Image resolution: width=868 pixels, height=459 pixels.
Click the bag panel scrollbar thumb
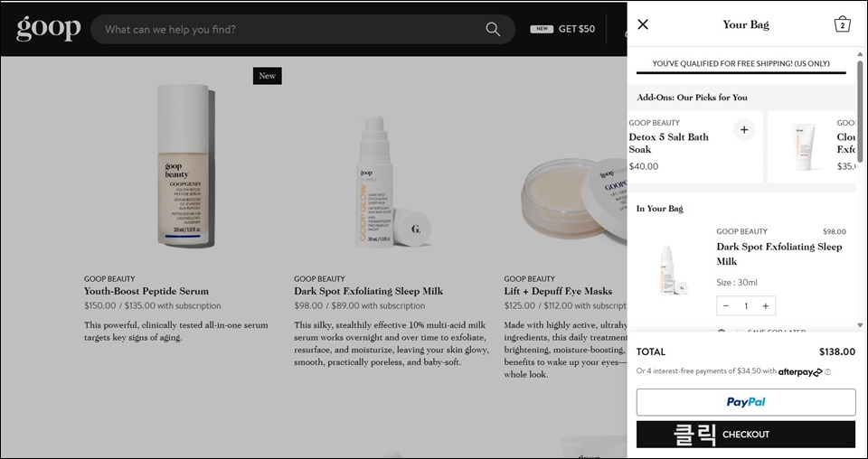pos(860,110)
